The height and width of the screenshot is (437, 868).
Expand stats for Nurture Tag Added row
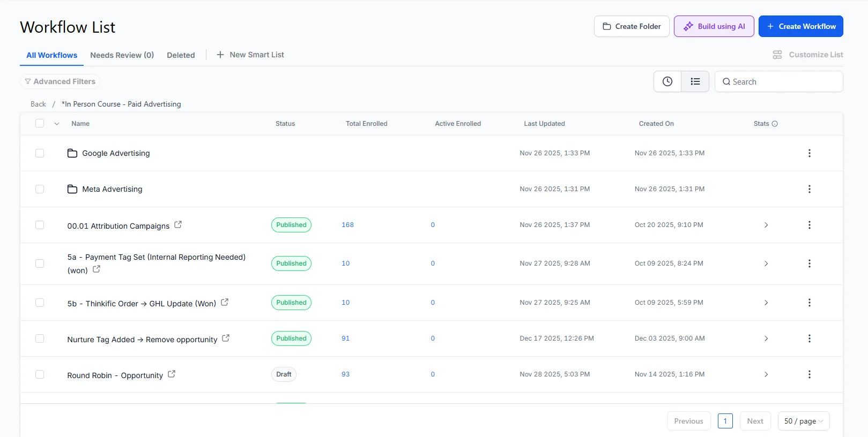pos(766,338)
